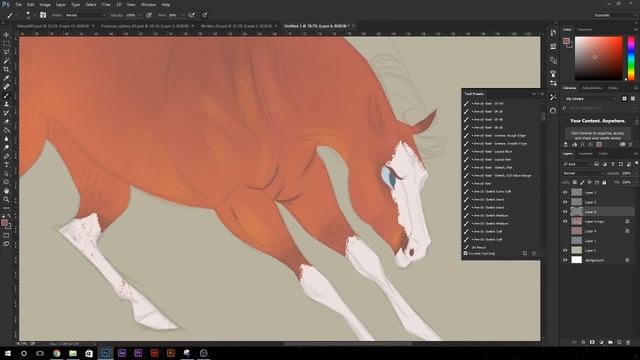
Task: Select the Eraser tool
Action: [x=6, y=121]
